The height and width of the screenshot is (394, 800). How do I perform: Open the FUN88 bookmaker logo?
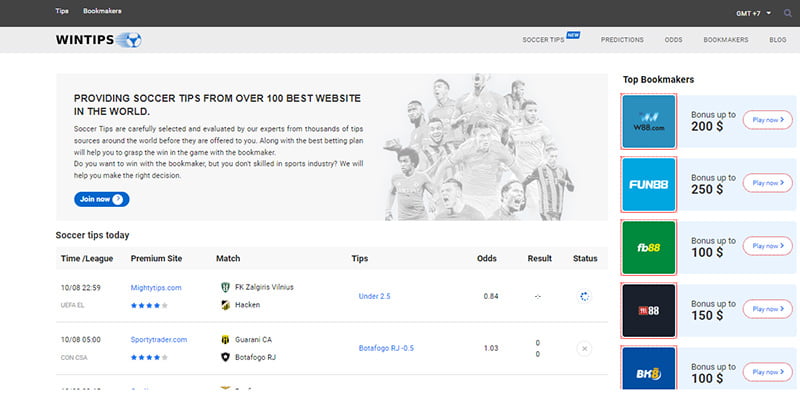click(x=649, y=184)
